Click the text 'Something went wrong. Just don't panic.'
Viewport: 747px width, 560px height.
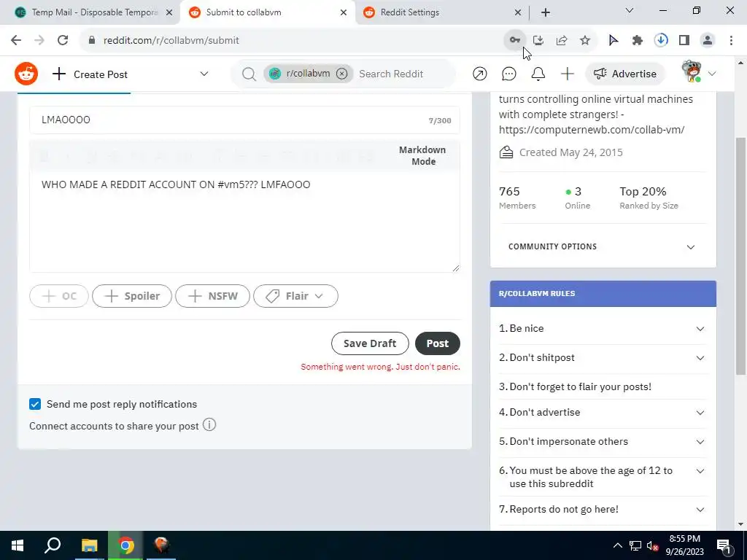(380, 367)
